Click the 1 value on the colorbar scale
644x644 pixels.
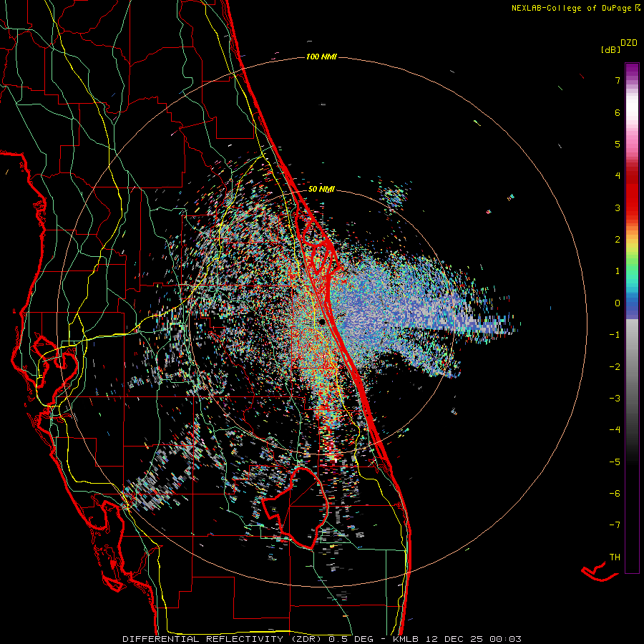click(618, 271)
